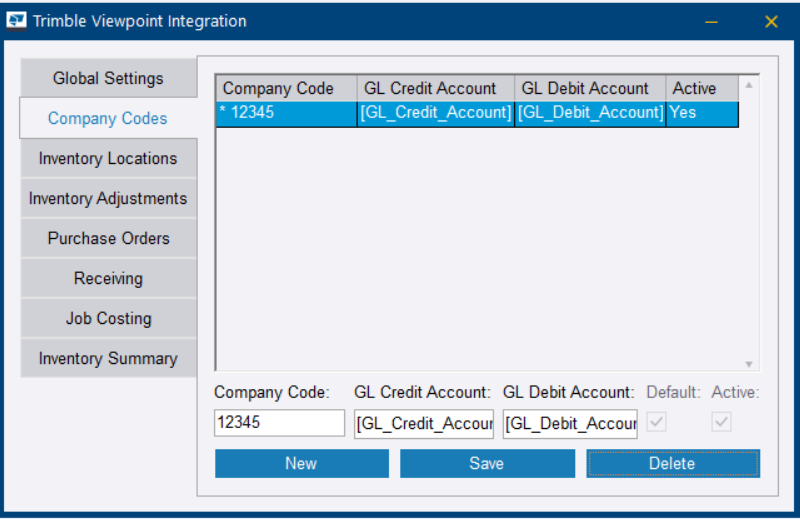The height and width of the screenshot is (519, 800).
Task: Close the Trimble Viewpoint Integration window
Action: [771, 21]
